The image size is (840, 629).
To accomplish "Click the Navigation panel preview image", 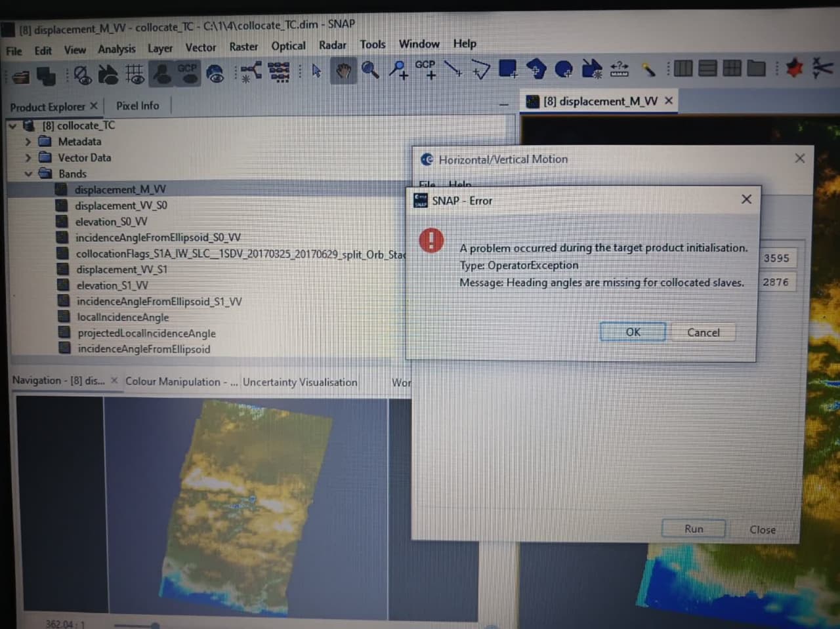I will (x=246, y=506).
